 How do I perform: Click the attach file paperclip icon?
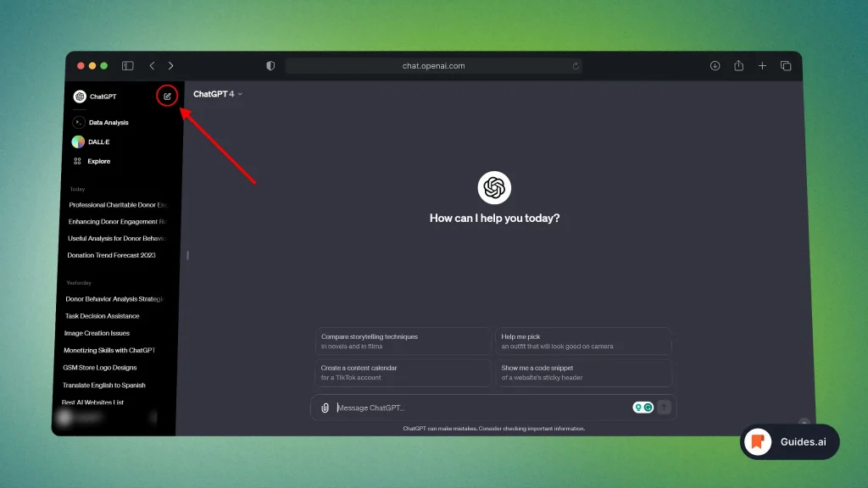click(x=325, y=408)
